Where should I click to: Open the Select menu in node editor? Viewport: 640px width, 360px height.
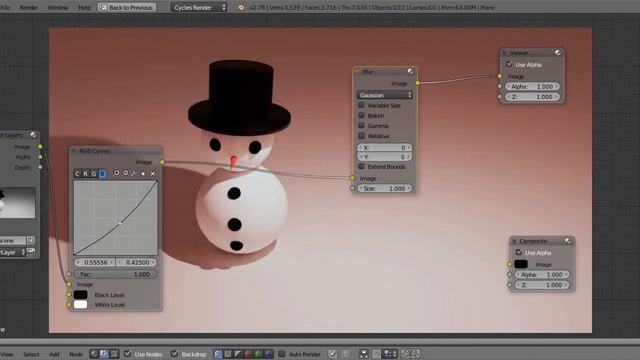click(x=31, y=354)
